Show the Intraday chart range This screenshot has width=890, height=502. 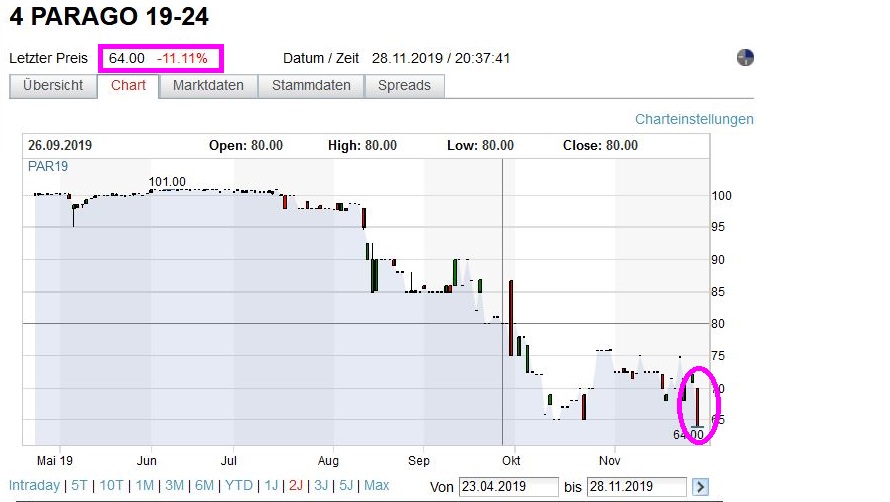coord(34,486)
